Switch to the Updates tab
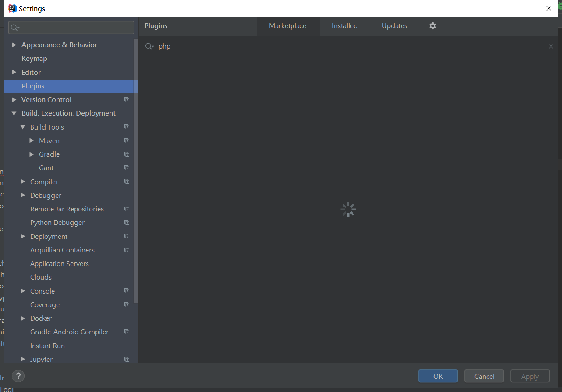 click(395, 26)
